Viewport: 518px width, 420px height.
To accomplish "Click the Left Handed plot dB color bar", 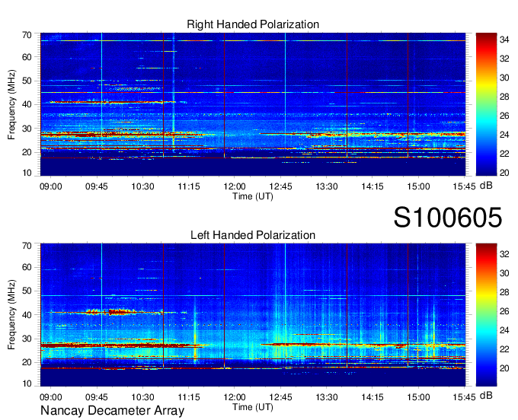I will tap(486, 315).
